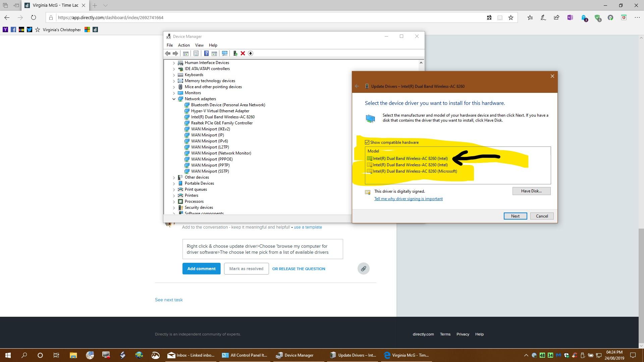The image size is (644, 362).
Task: Click the Mark as resolved button
Action: (246, 268)
